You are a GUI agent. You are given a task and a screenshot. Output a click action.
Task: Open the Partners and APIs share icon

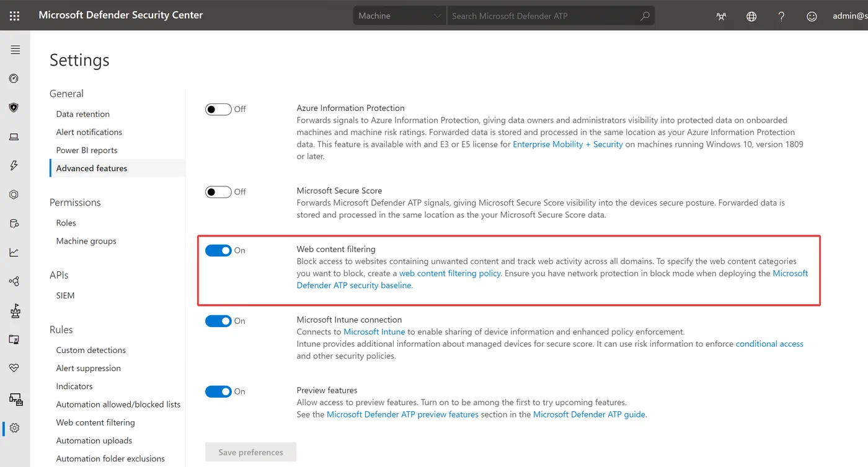tap(14, 281)
